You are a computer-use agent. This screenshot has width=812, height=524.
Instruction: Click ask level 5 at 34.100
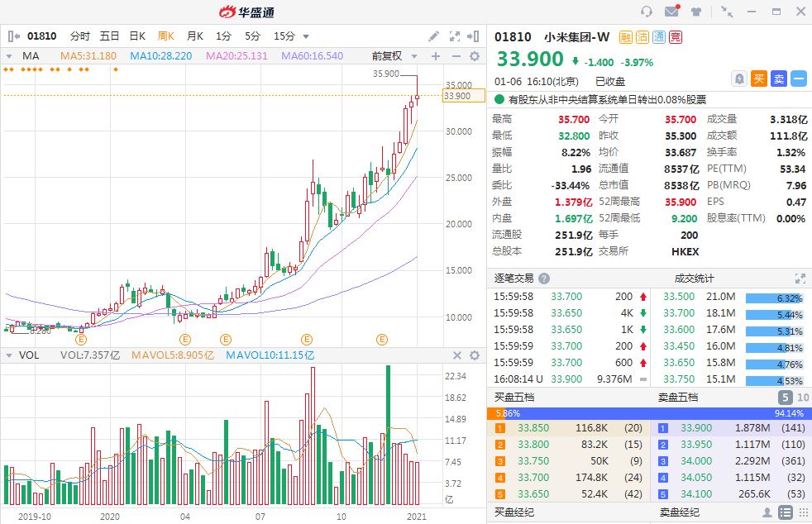click(x=731, y=494)
